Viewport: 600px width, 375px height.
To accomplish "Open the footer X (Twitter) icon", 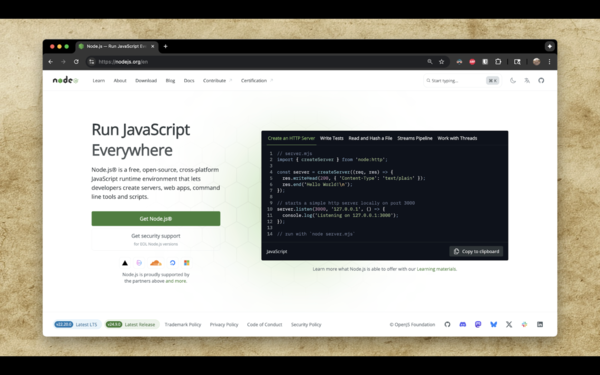I will [509, 324].
